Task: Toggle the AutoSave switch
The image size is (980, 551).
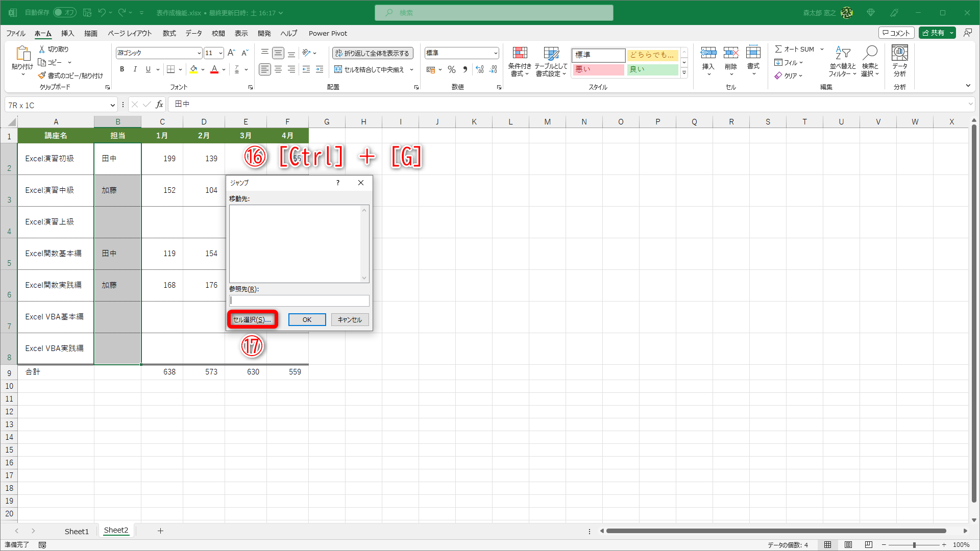Action: coord(64,12)
